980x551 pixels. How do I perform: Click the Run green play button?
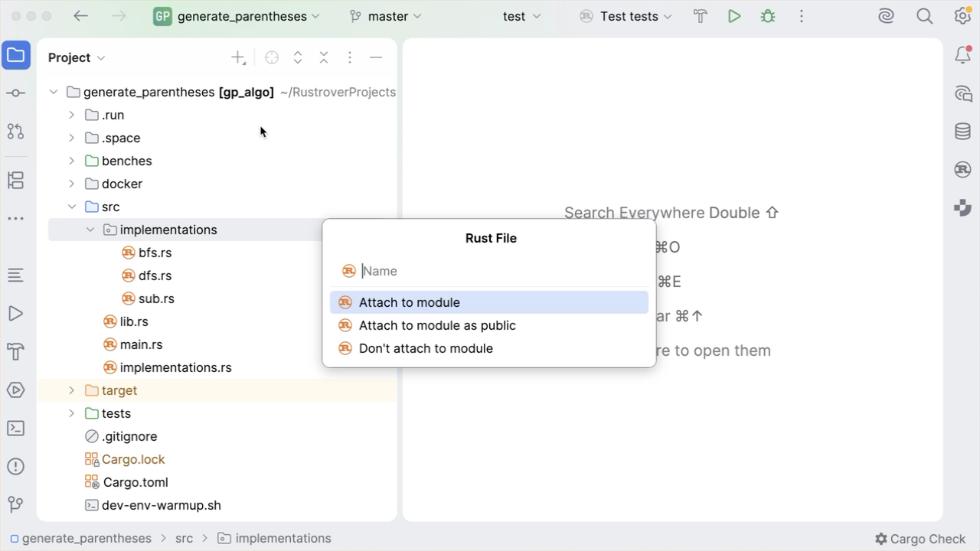tap(734, 16)
